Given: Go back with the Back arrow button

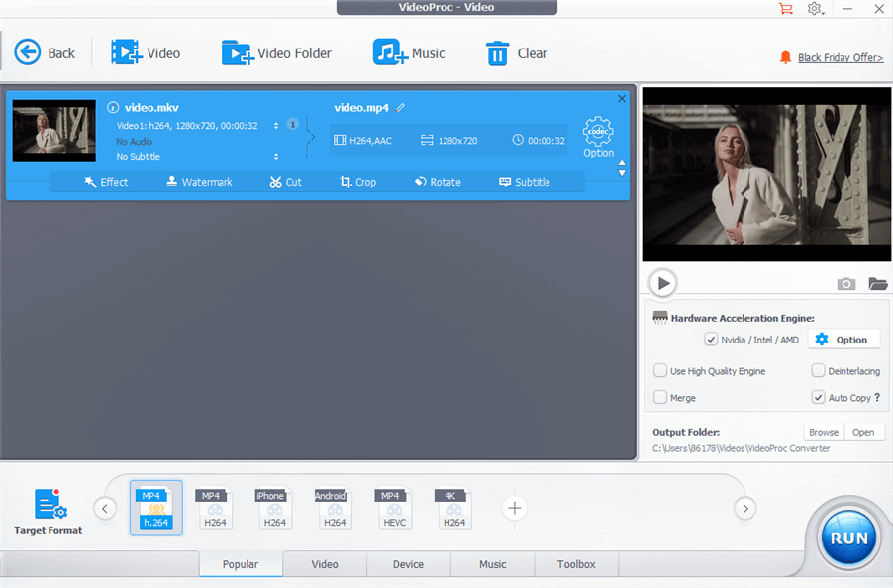Looking at the screenshot, I should pyautogui.click(x=45, y=52).
